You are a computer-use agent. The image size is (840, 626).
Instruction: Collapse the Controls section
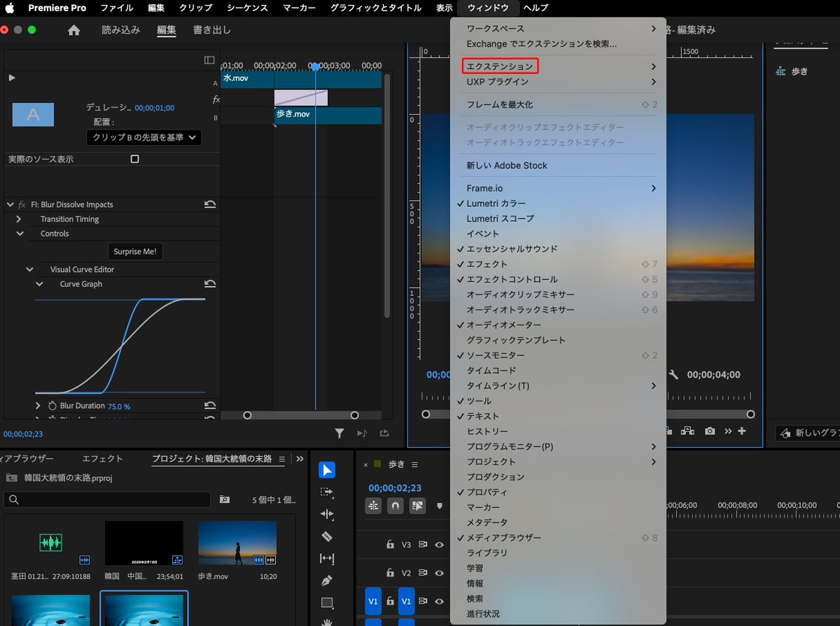click(x=20, y=234)
